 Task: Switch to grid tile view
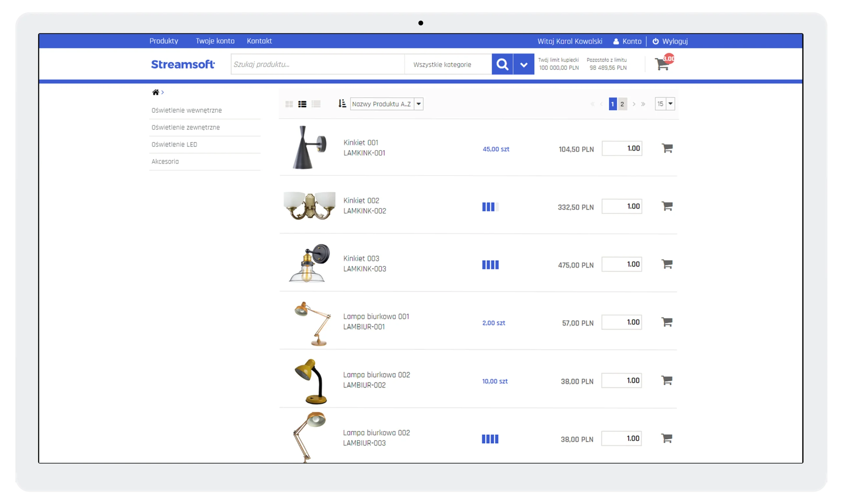(x=289, y=104)
